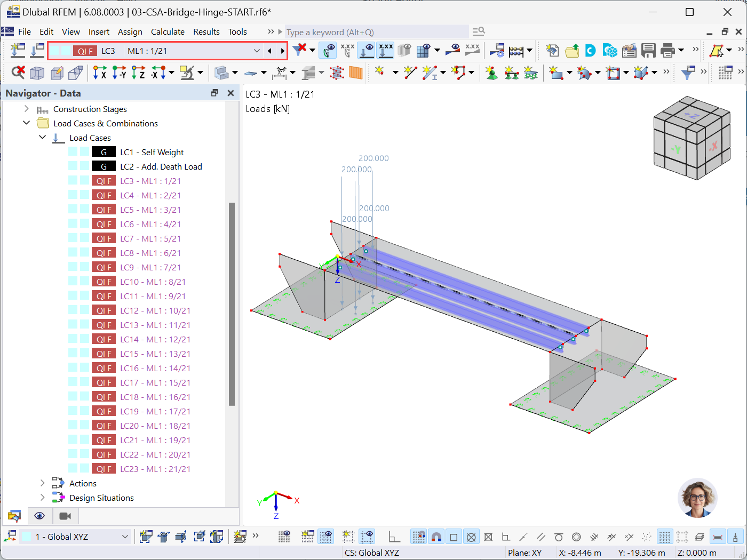
Task: Click the View in Z-direction icon
Action: 138,73
